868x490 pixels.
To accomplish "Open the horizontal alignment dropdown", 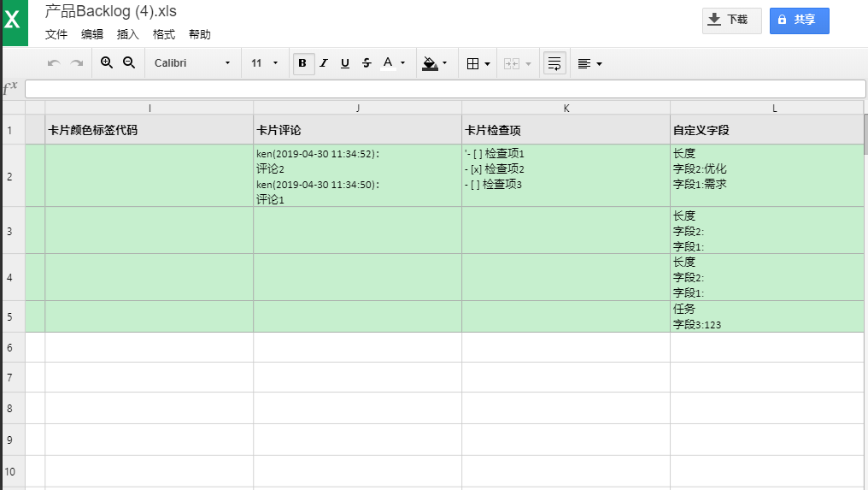I will 589,63.
